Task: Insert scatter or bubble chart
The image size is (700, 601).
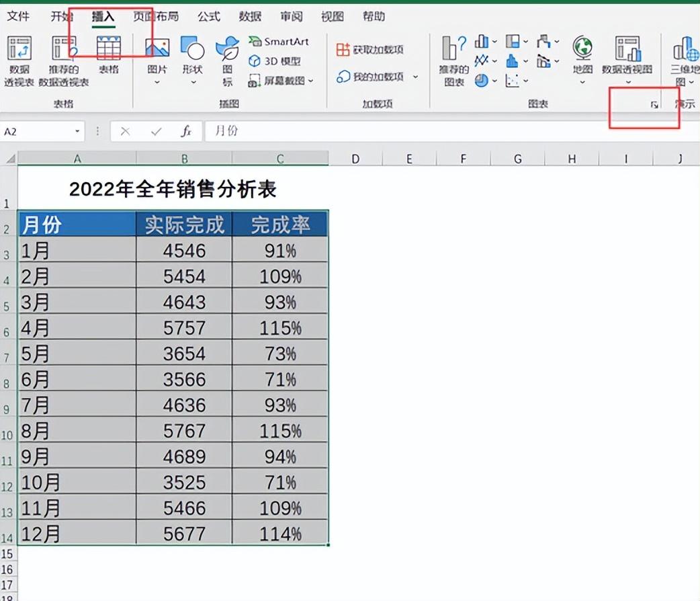Action: 513,81
